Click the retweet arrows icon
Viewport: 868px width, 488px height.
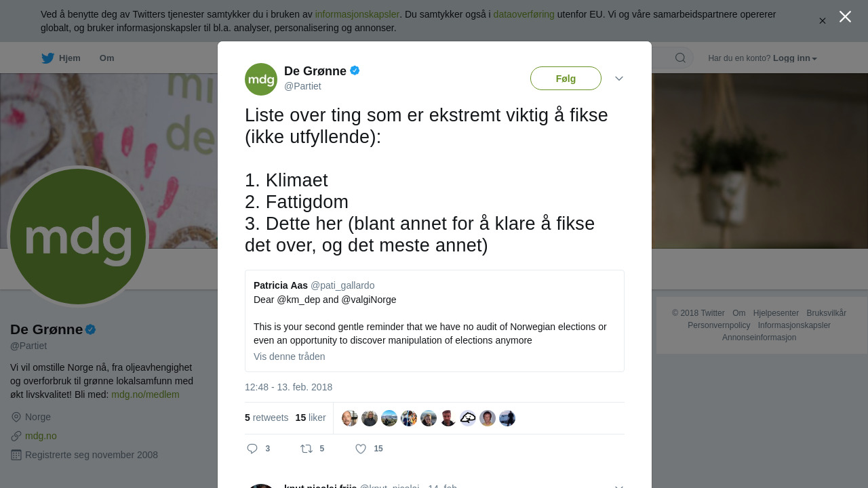[307, 449]
